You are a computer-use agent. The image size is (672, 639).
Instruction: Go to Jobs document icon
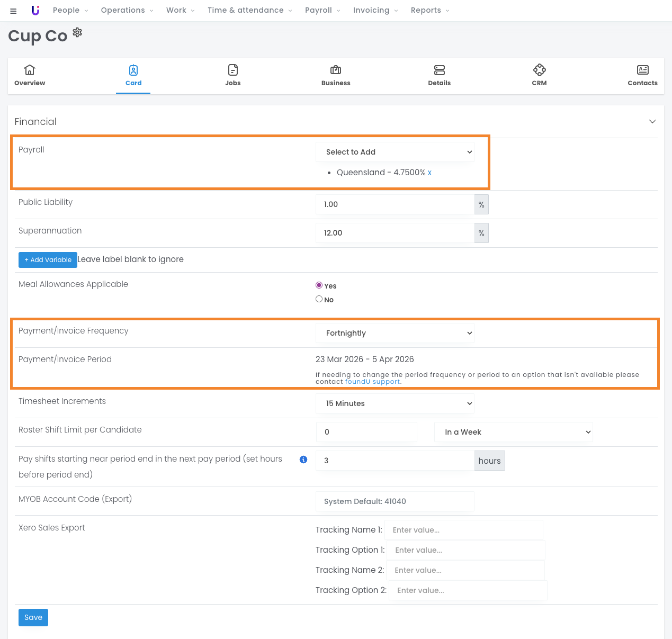pyautogui.click(x=233, y=70)
